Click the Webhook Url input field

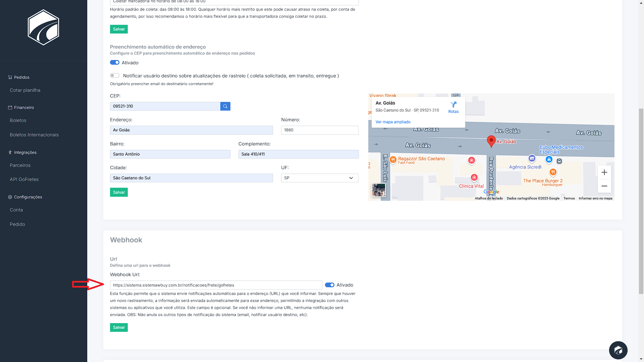[x=216, y=285]
